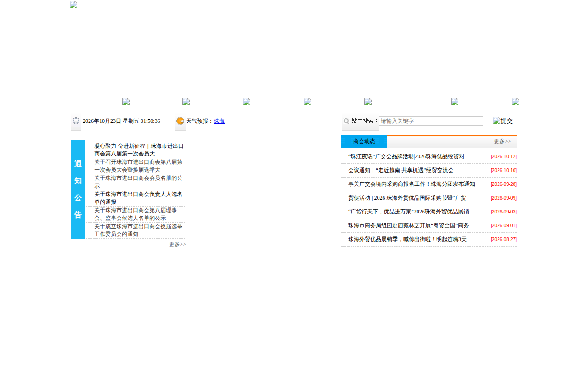Open news 珠海外贸优品展销季，喊你出街啦
Screen dimensions: 588x368
407,240
